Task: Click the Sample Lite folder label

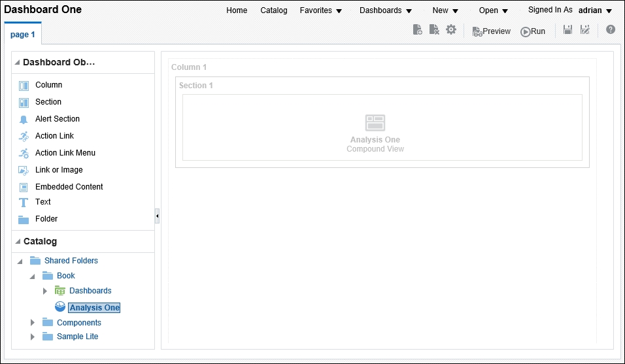Action: coord(77,337)
